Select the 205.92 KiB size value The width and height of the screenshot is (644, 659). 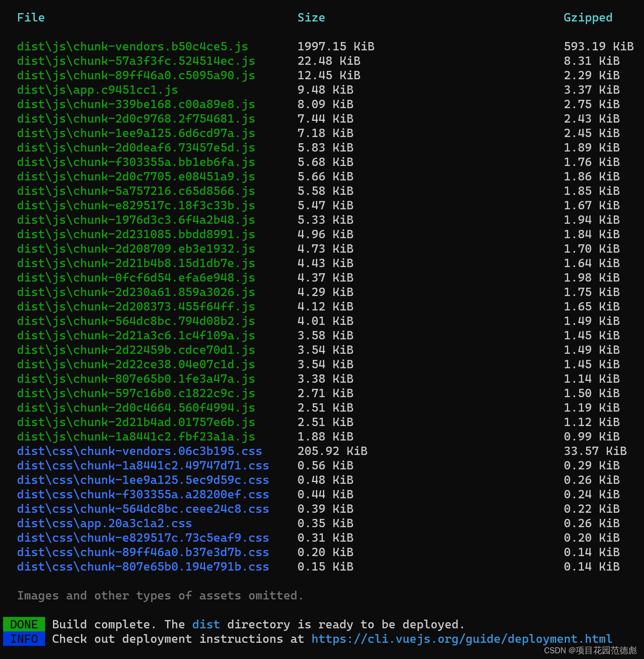(x=333, y=451)
